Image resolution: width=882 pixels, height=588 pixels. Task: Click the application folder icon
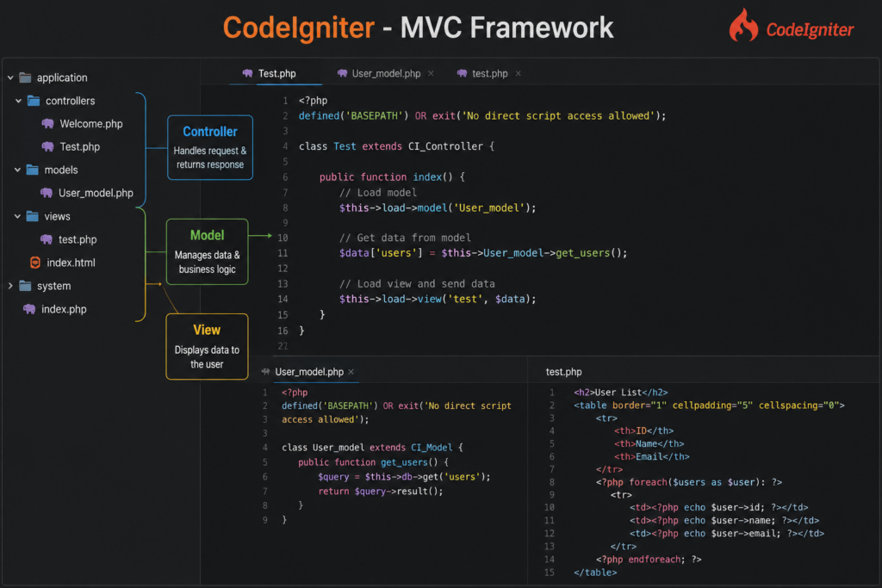(25, 77)
